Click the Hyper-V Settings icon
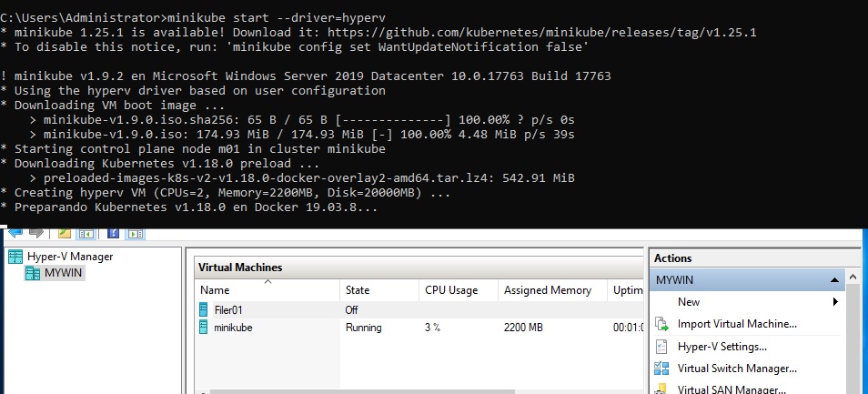This screenshot has height=394, width=868. (661, 347)
